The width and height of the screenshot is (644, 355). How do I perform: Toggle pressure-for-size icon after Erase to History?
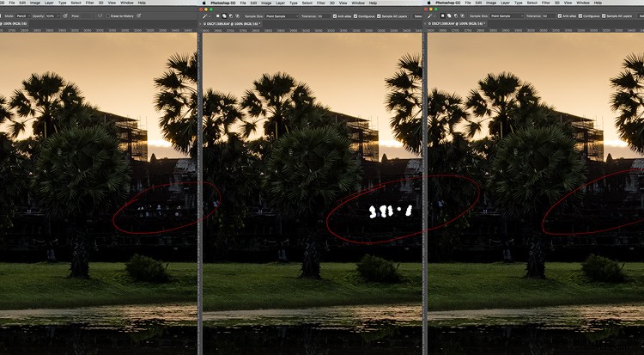pos(139,16)
